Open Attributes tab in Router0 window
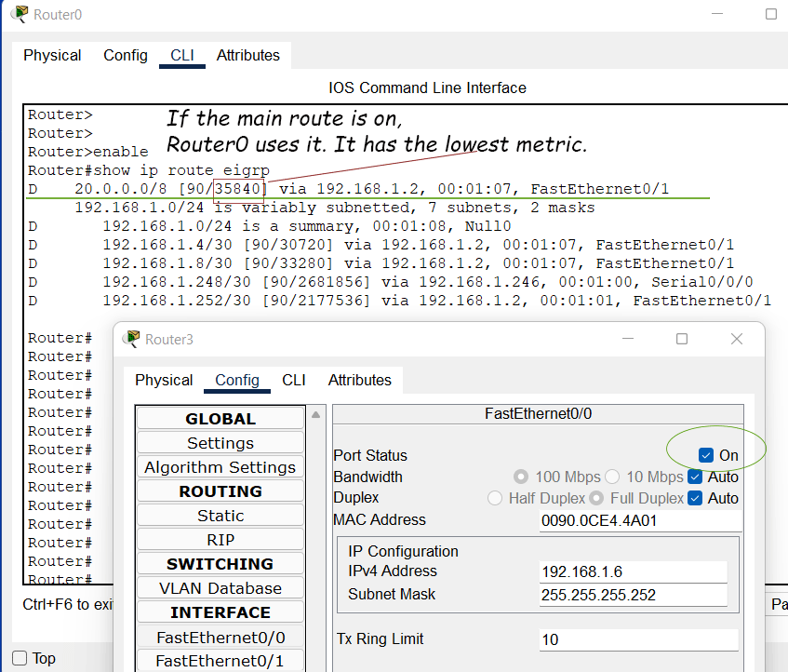The image size is (788, 672). pos(247,55)
